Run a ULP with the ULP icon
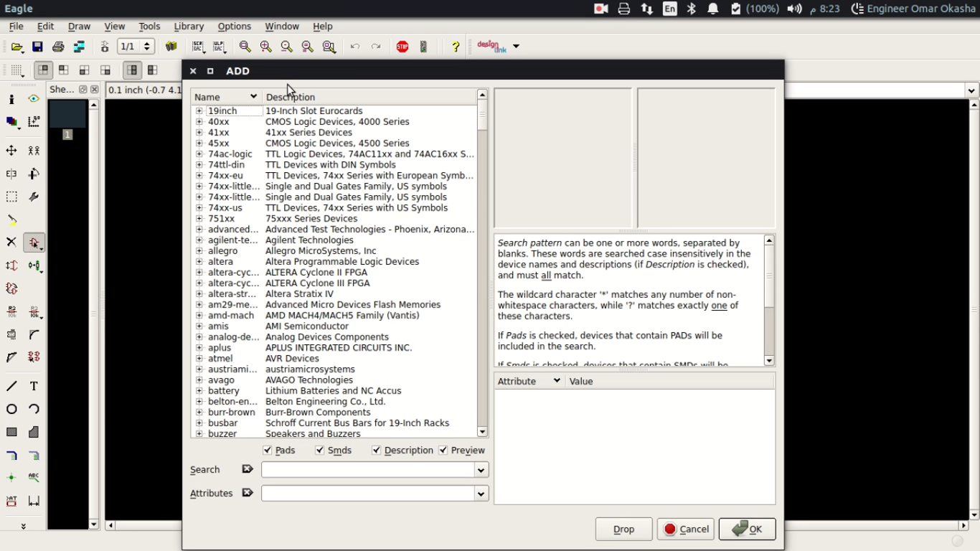 point(220,47)
